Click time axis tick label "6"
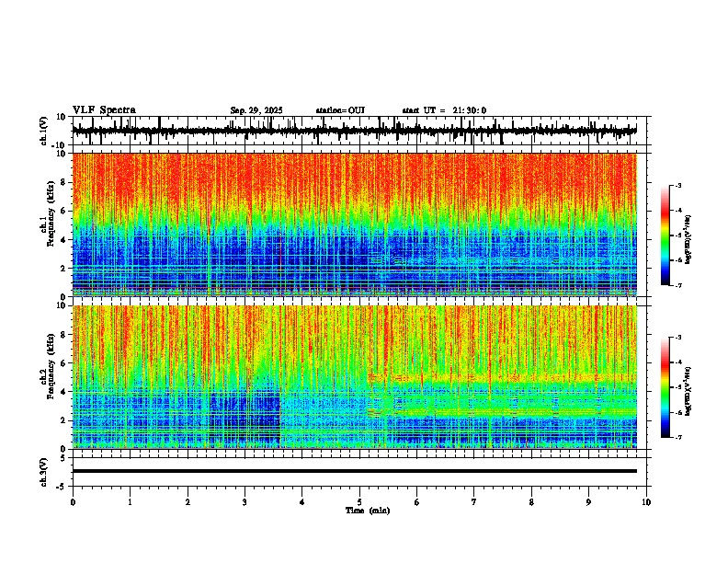The width and height of the screenshot is (728, 563). coord(417,502)
